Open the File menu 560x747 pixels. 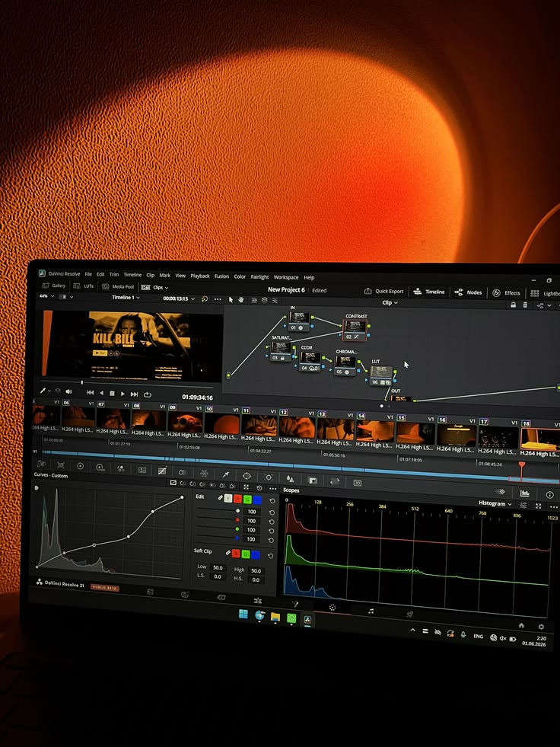tap(88, 274)
